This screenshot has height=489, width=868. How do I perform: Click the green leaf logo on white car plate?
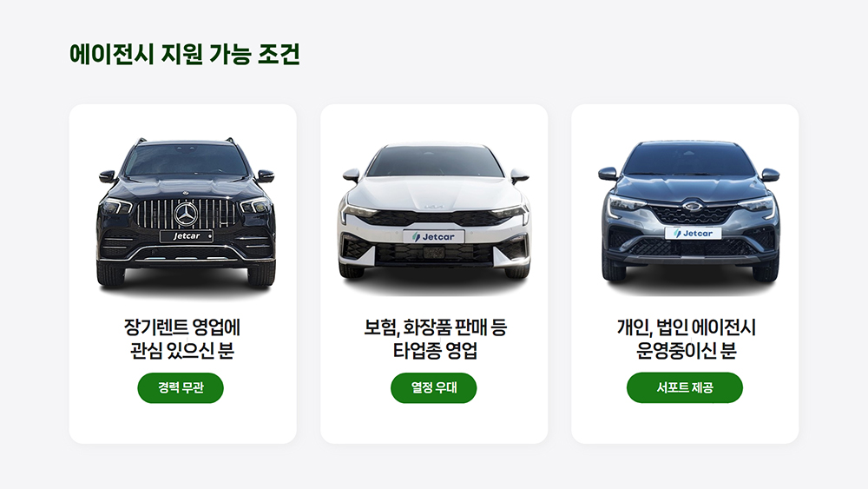417,237
